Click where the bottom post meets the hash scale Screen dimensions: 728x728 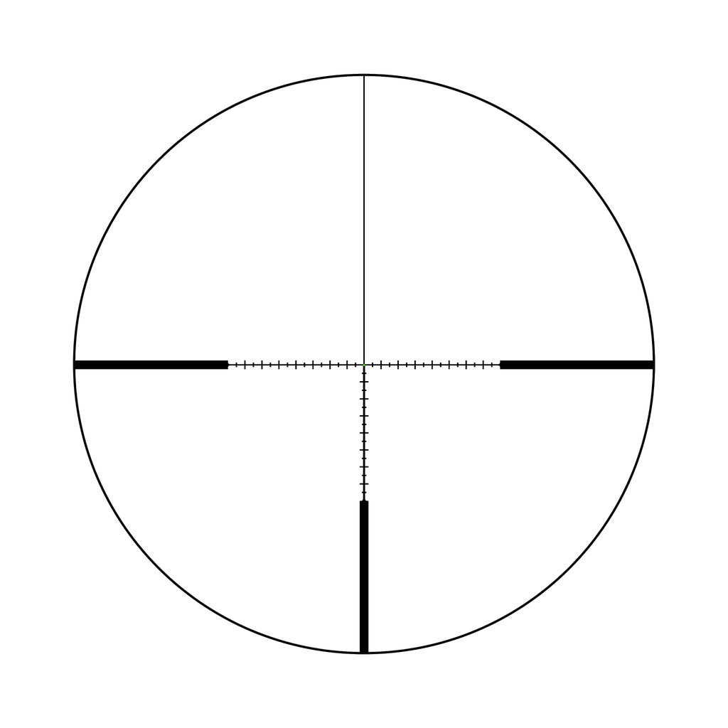pyautogui.click(x=364, y=500)
